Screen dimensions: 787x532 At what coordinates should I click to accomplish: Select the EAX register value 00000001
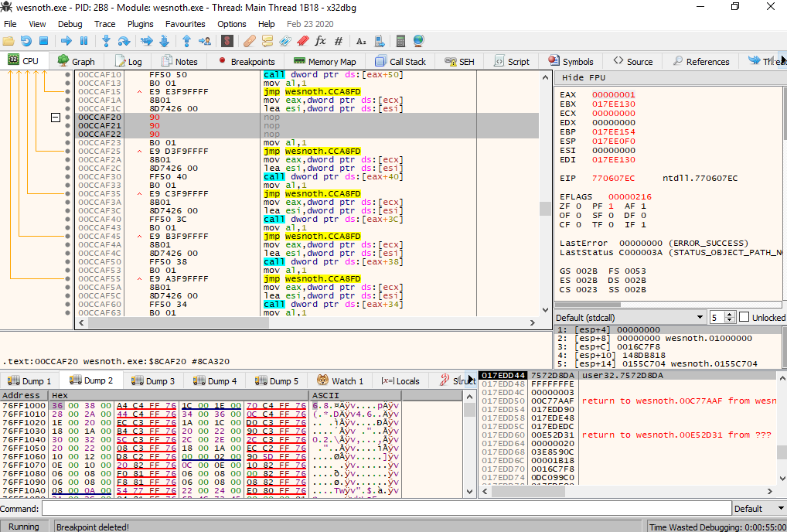pos(613,95)
